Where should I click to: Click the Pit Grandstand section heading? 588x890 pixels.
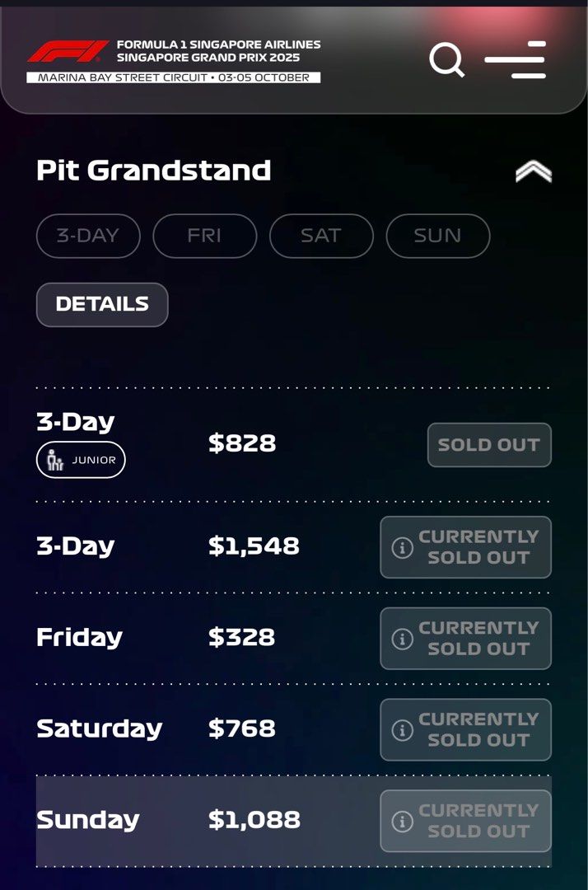click(x=153, y=171)
